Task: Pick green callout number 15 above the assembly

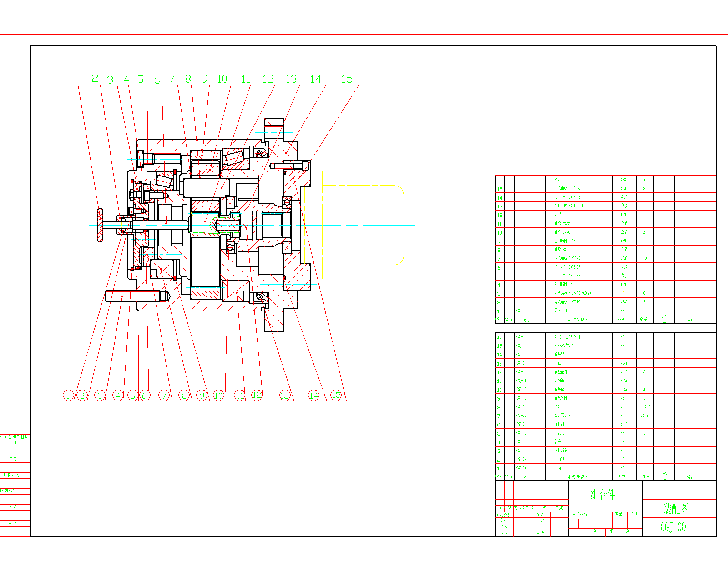Action: pos(347,79)
